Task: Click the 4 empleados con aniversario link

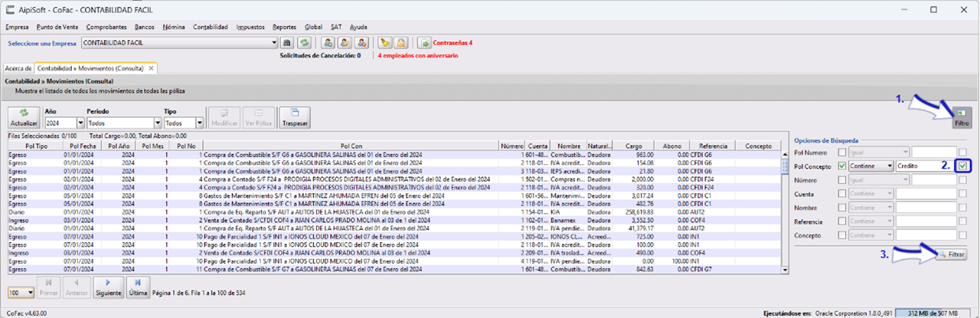Action: point(417,56)
